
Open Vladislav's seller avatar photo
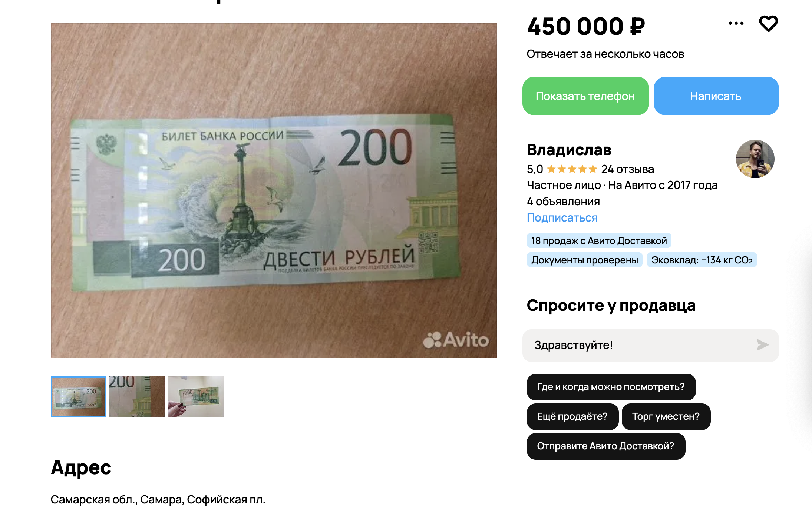pos(755,159)
